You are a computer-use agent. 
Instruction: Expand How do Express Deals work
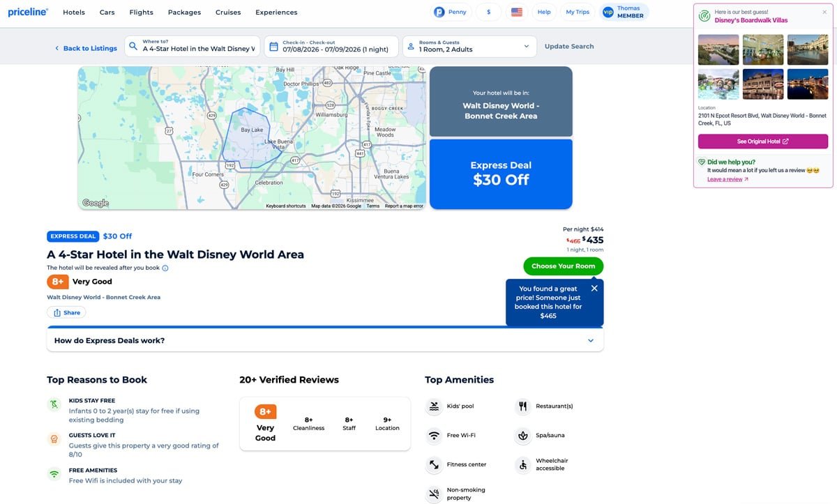coord(324,340)
